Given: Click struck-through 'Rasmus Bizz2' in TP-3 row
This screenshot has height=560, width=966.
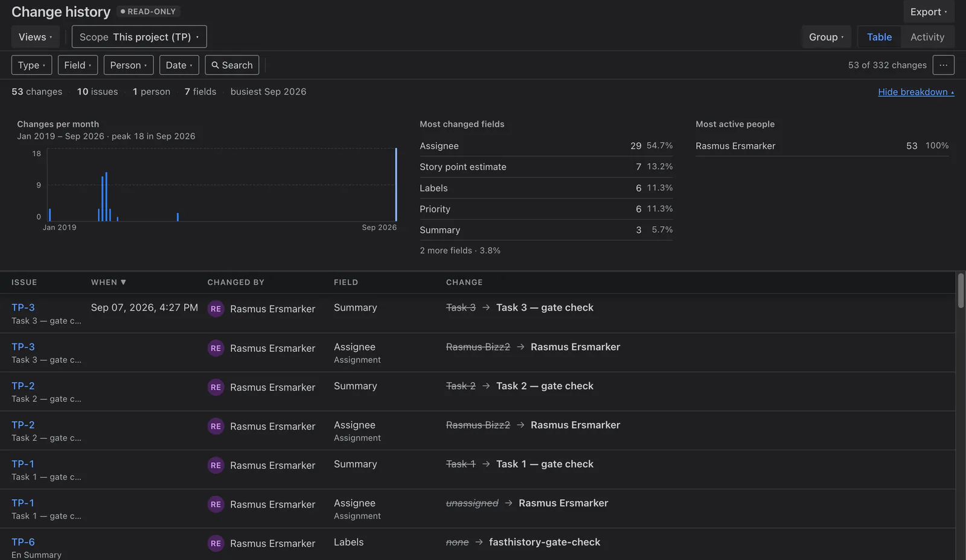Looking at the screenshot, I should (x=478, y=347).
